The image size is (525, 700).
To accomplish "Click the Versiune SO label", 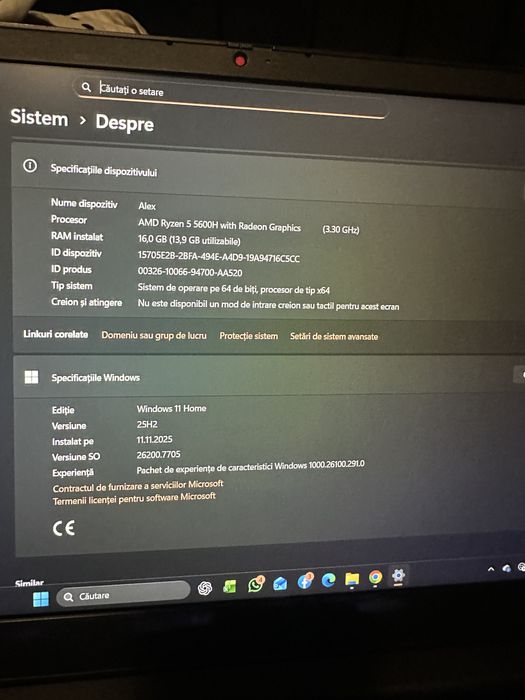I will click(76, 457).
